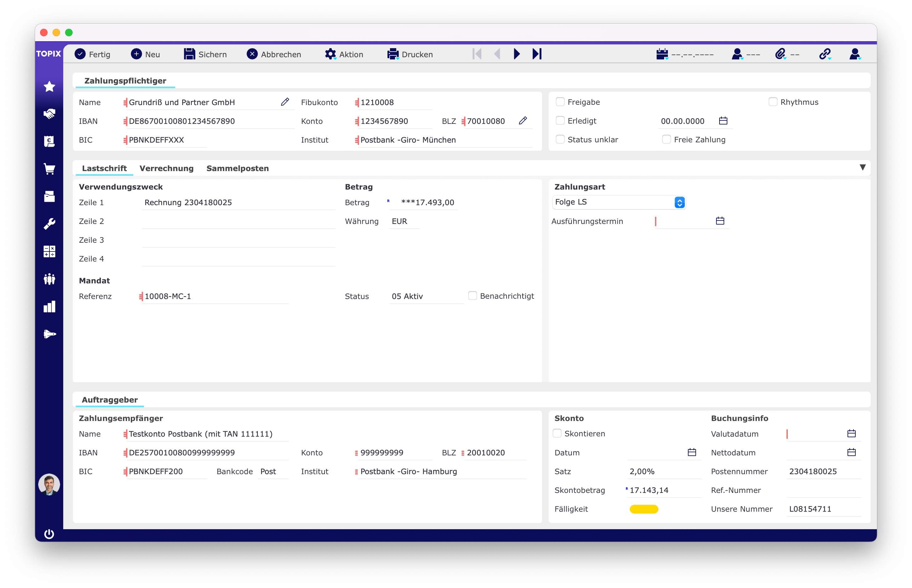
Task: Open the bar chart sidebar icon
Action: (49, 307)
